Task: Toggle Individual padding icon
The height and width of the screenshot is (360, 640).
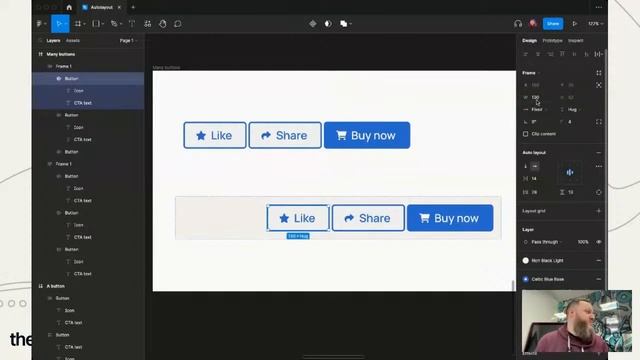Action: [599, 192]
